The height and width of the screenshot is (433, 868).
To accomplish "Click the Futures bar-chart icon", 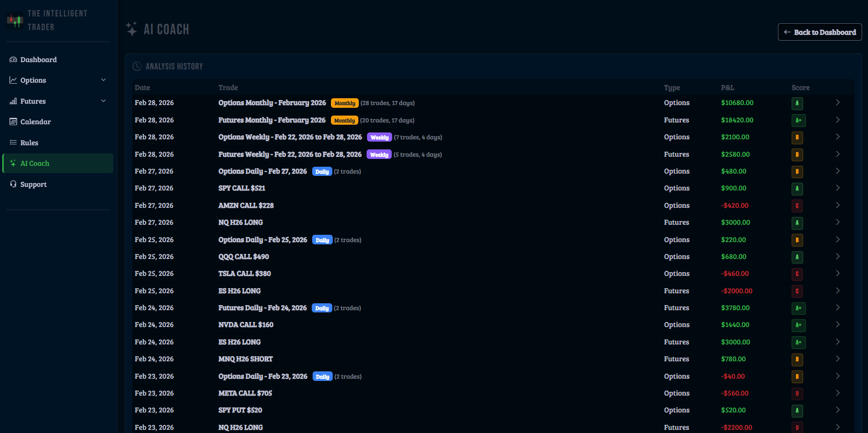I will point(13,101).
